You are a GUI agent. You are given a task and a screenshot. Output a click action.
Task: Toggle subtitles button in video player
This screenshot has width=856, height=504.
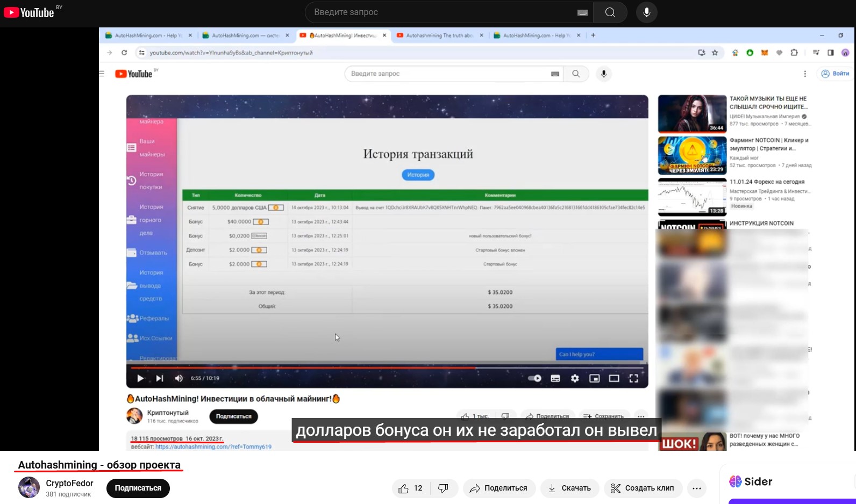[x=555, y=378]
